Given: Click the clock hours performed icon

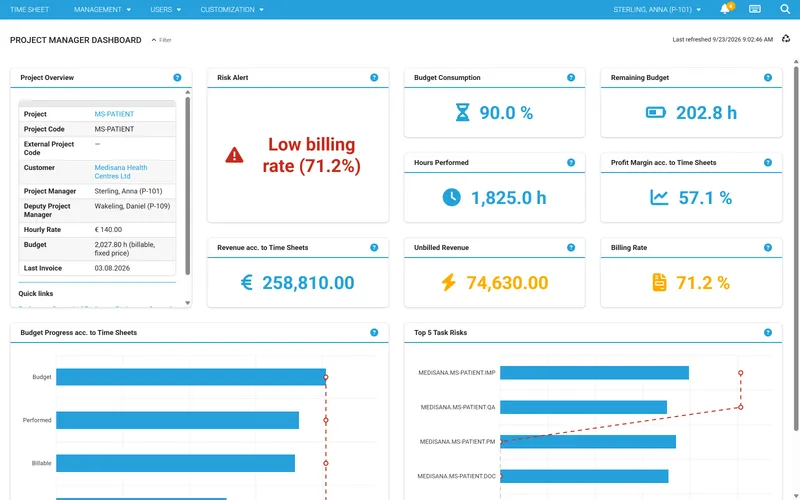Looking at the screenshot, I should 452,197.
